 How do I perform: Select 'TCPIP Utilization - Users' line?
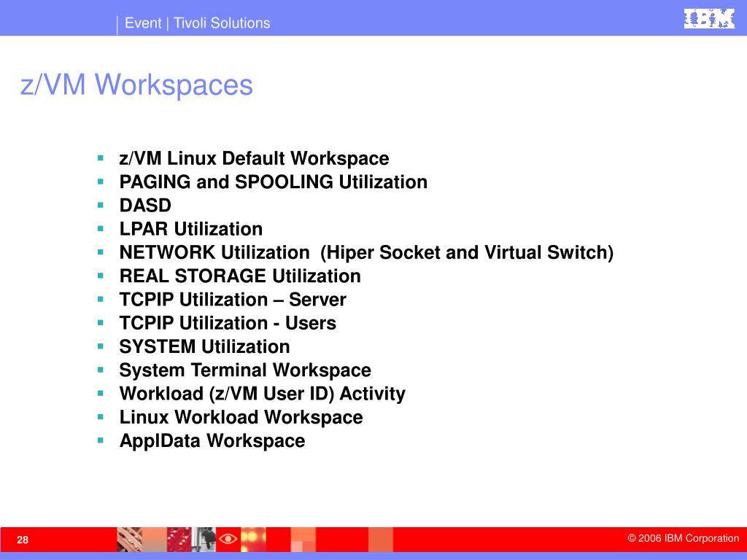(228, 323)
